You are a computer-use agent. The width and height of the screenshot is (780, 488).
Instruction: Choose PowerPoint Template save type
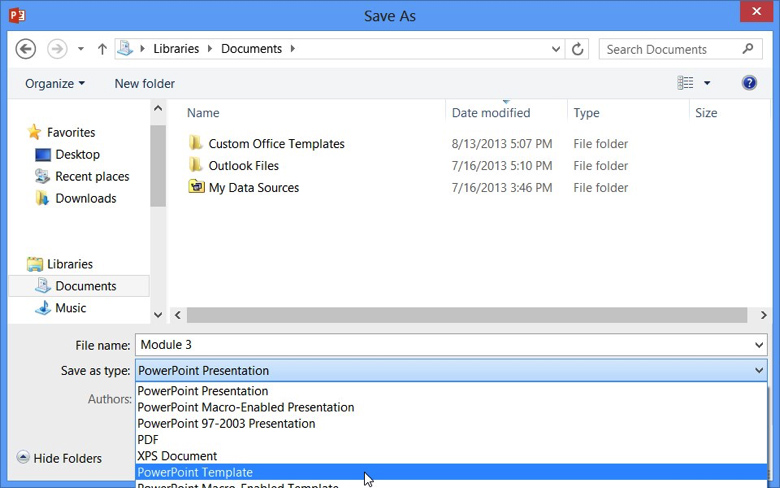pyautogui.click(x=451, y=472)
